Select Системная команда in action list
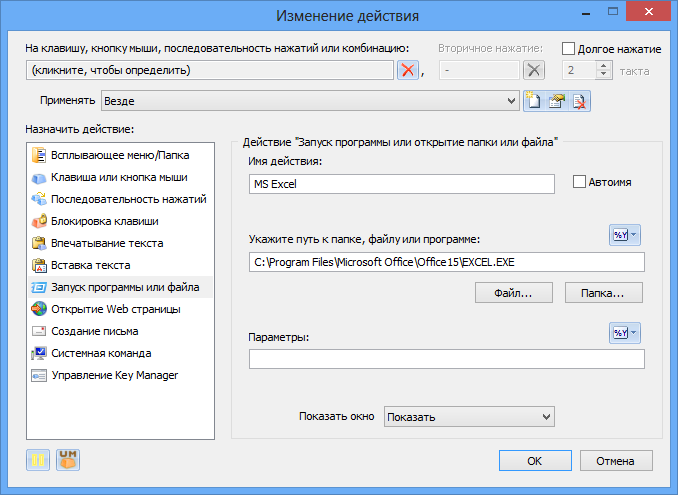The height and width of the screenshot is (495, 678). [x=101, y=353]
